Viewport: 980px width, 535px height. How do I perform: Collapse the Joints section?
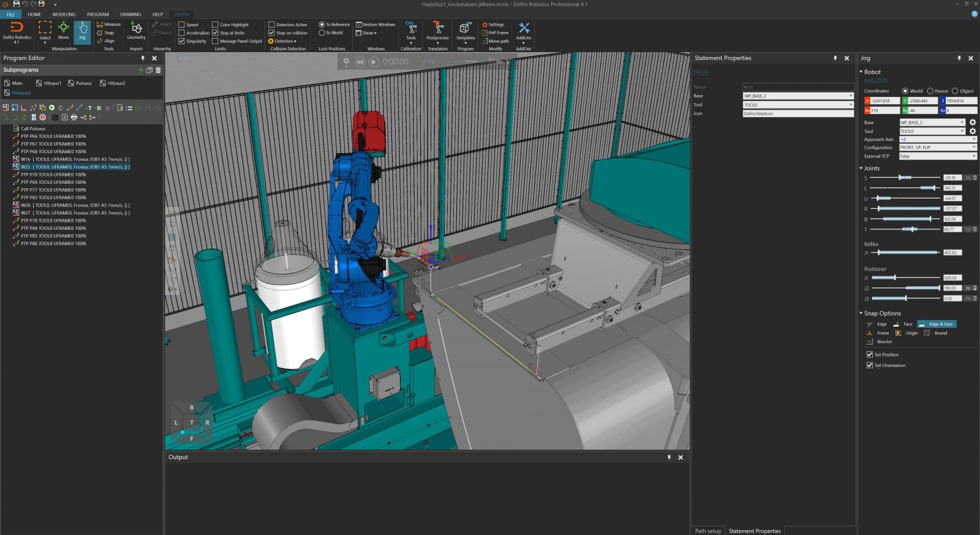coord(861,168)
